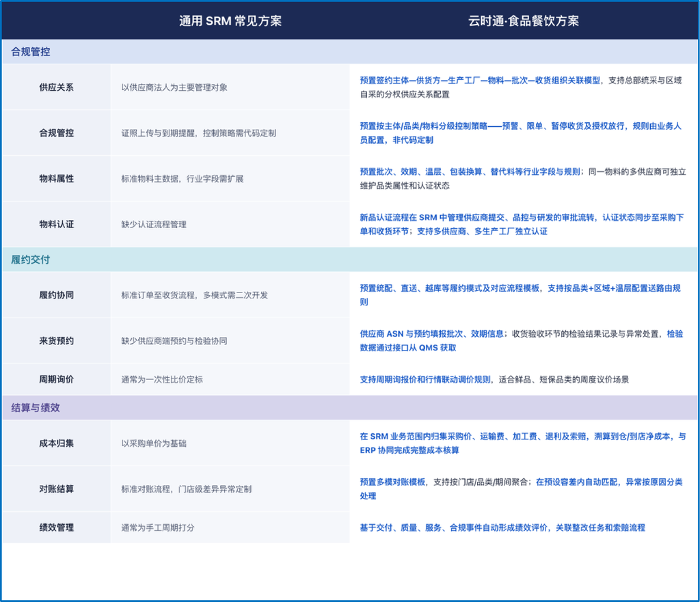Click text '自采的分权供应关系配置'
The width and height of the screenshot is (700, 602).
[405, 94]
